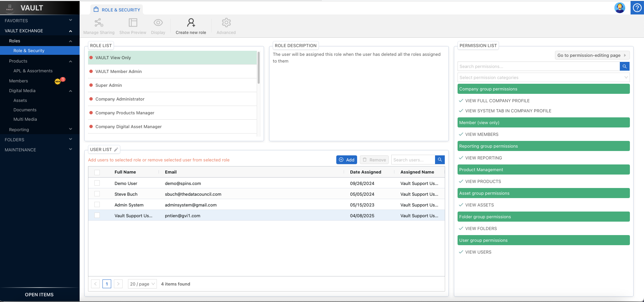The height and width of the screenshot is (302, 644).
Task: Click the NEW badge beside Members
Action: pos(58,81)
